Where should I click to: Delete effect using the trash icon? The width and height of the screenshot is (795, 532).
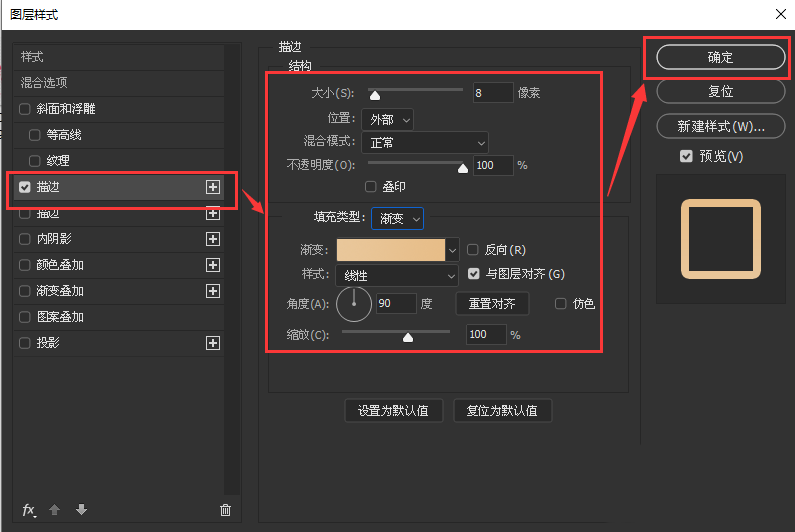pyautogui.click(x=226, y=510)
